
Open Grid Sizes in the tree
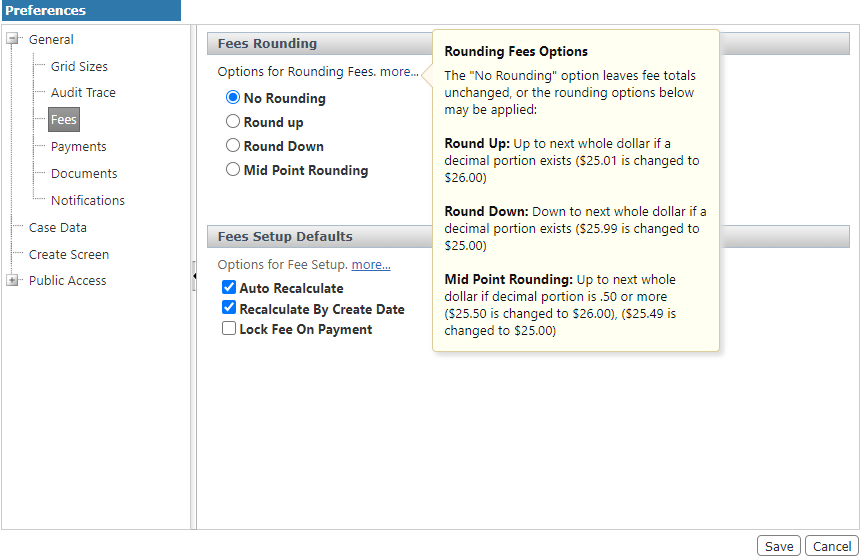pos(79,67)
